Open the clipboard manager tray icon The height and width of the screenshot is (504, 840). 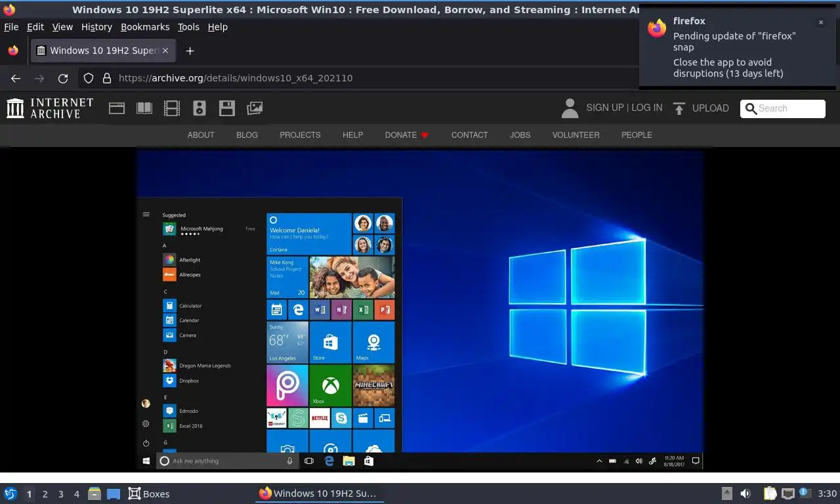coord(770,493)
